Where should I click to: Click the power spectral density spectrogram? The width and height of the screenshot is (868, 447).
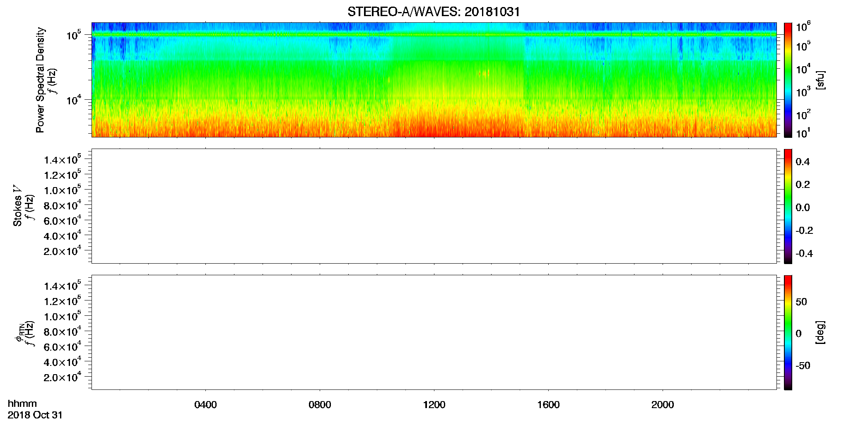click(x=434, y=80)
